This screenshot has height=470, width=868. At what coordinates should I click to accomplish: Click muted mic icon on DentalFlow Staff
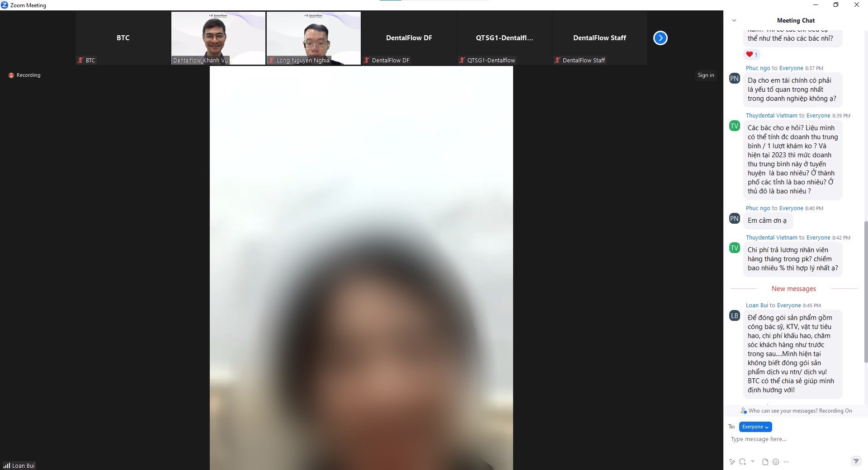click(x=557, y=60)
